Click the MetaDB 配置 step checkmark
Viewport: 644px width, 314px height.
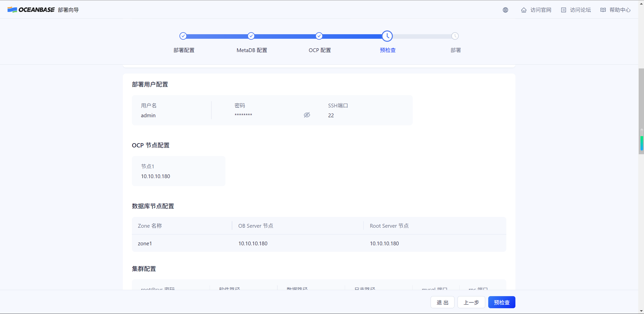(251, 36)
